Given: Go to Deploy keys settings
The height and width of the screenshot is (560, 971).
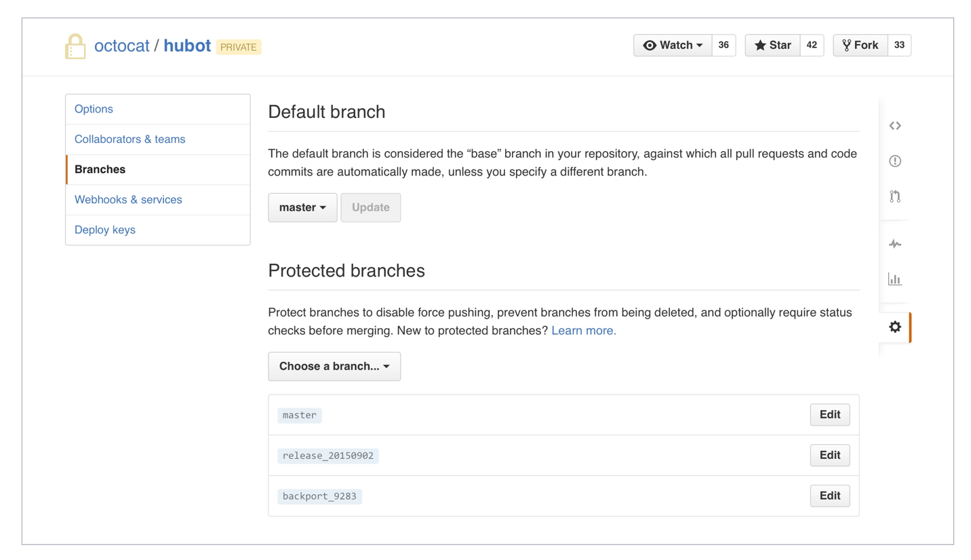Looking at the screenshot, I should pyautogui.click(x=158, y=230).
